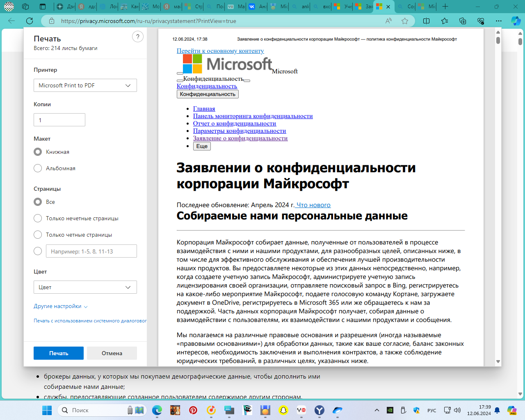
Task: Click the Копии copies input field
Action: 59,120
